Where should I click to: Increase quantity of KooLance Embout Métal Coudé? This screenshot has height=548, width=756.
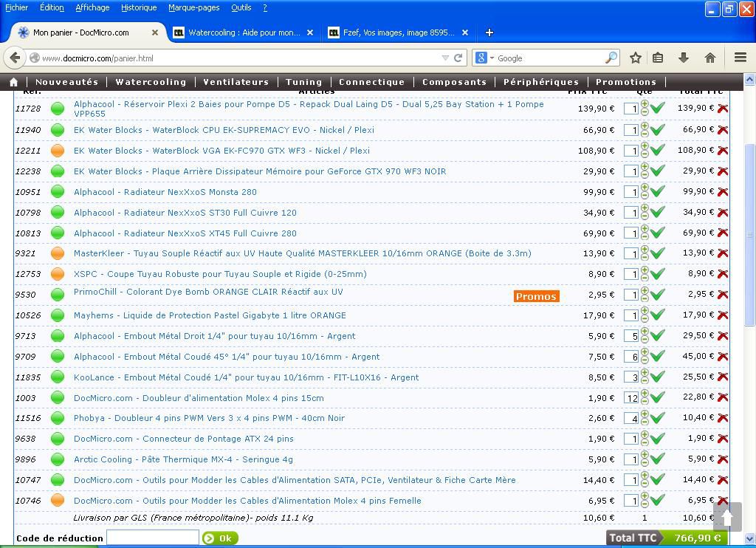tap(645, 373)
